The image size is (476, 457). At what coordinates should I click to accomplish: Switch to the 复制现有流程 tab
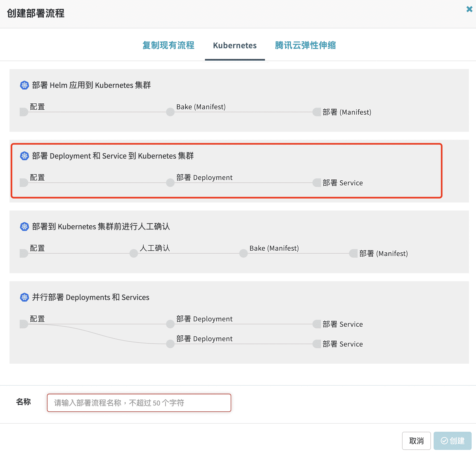pos(168,45)
